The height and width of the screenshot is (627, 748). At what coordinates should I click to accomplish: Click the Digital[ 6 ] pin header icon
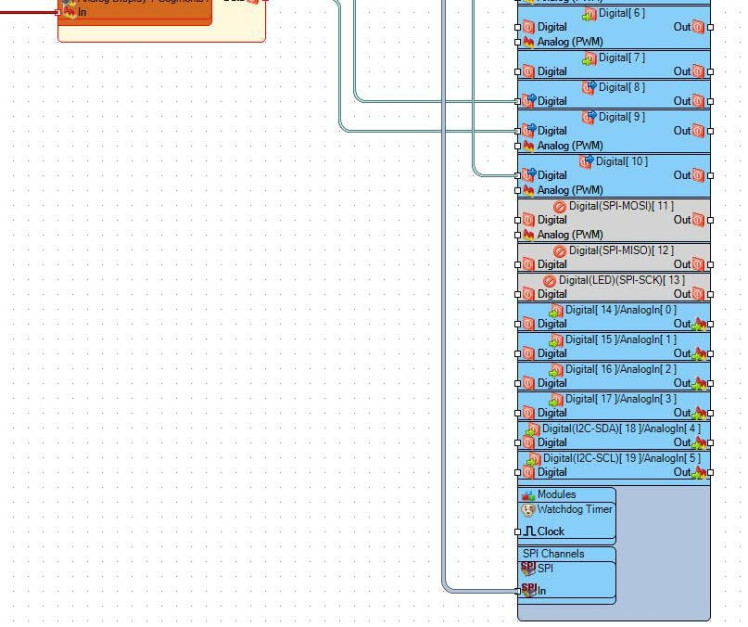[x=589, y=15]
